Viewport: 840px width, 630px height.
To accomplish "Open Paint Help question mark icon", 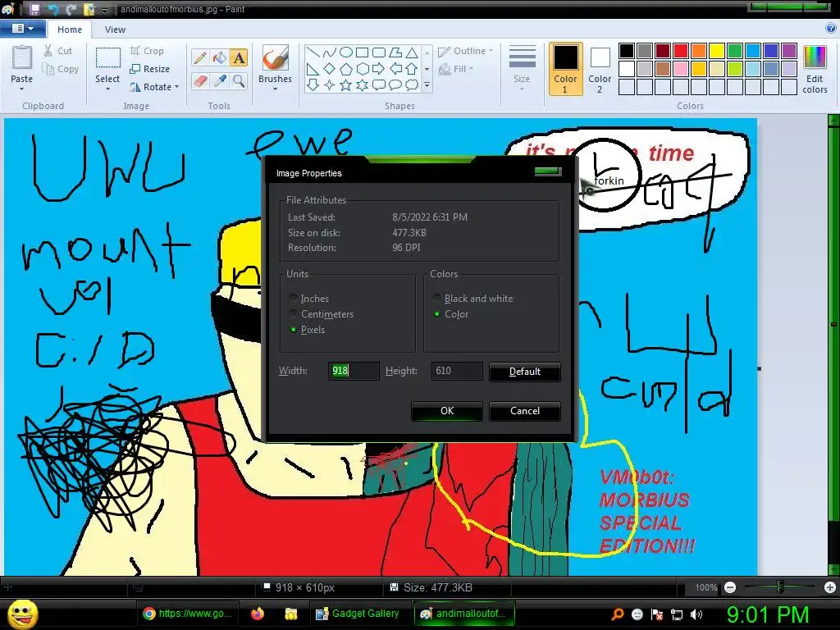I will (831, 29).
